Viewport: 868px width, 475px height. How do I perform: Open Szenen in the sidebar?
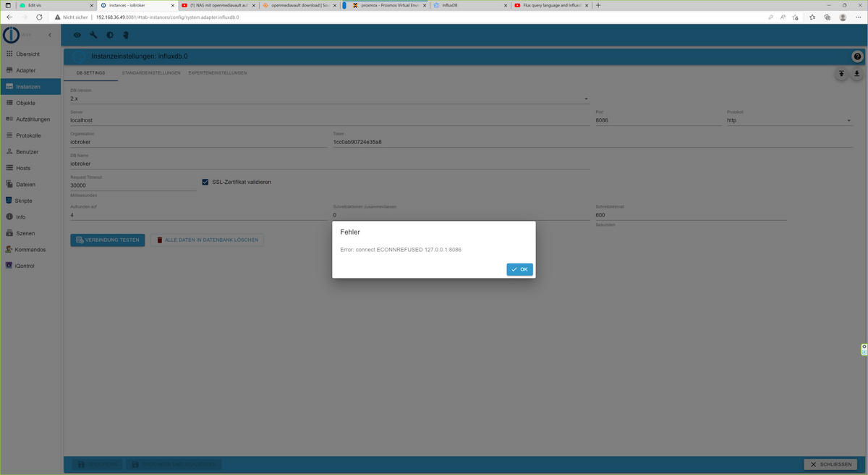pyautogui.click(x=30, y=233)
